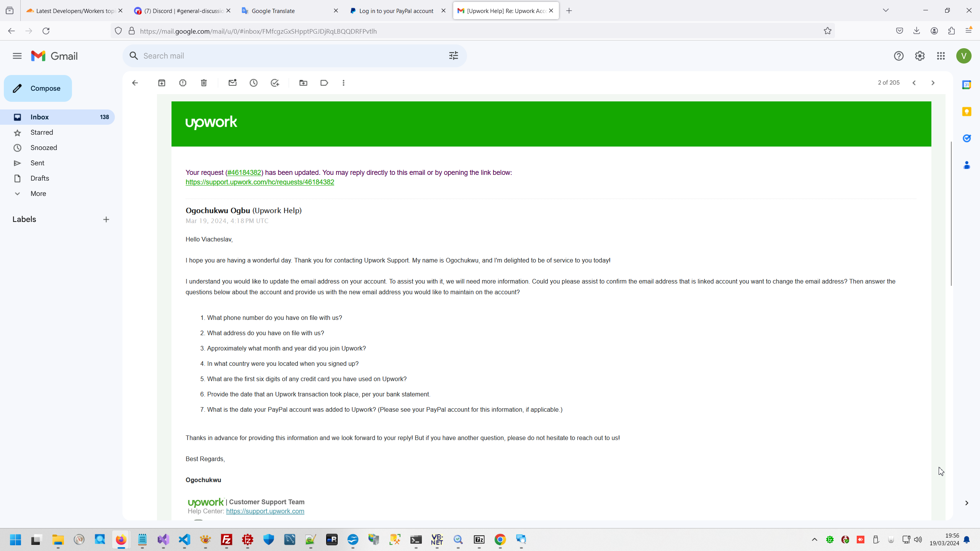Open the Labels icon in the toolbar
This screenshot has width=980, height=551.
pyautogui.click(x=324, y=83)
